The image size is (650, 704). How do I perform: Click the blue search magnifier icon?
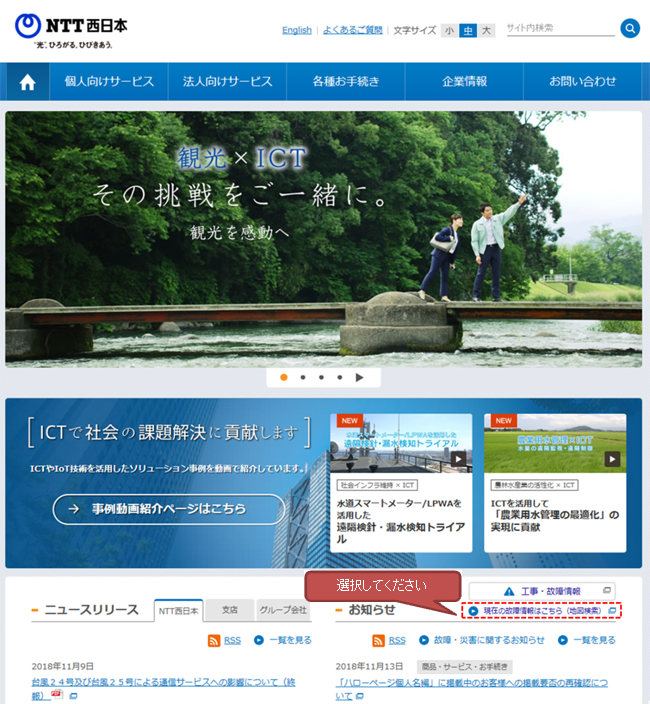click(x=630, y=29)
